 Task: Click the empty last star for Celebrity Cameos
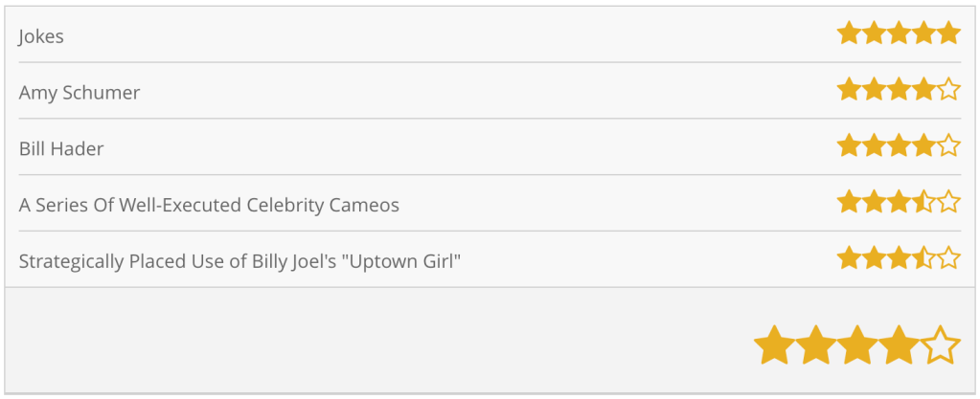tap(948, 203)
